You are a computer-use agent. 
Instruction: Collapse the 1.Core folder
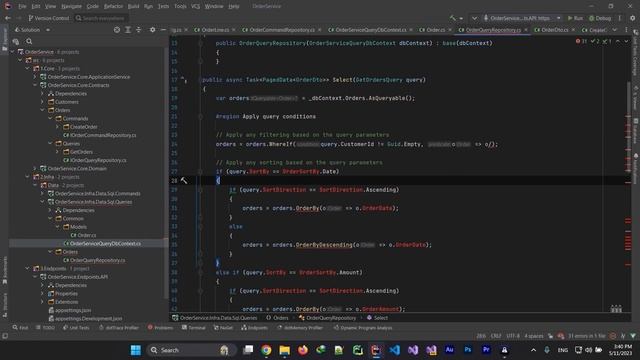(28, 69)
